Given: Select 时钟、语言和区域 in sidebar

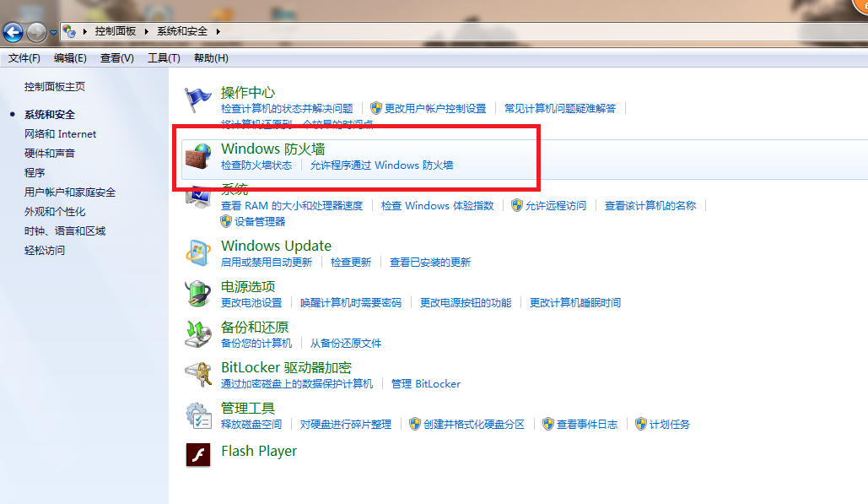Looking at the screenshot, I should (65, 231).
